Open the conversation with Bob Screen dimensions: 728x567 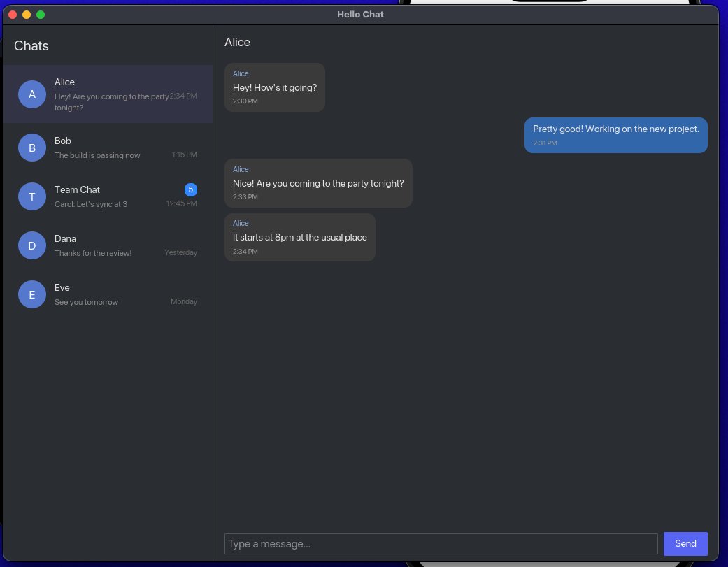point(108,148)
